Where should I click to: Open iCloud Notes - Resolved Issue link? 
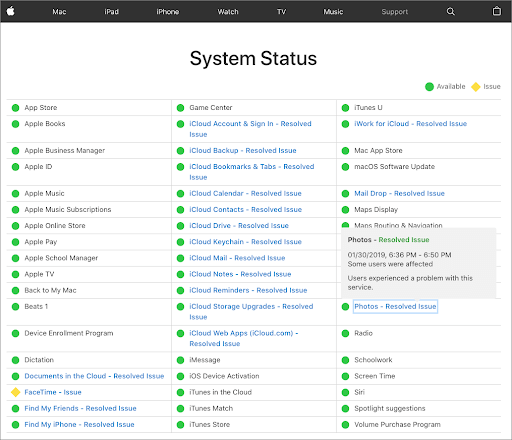pyautogui.click(x=240, y=274)
